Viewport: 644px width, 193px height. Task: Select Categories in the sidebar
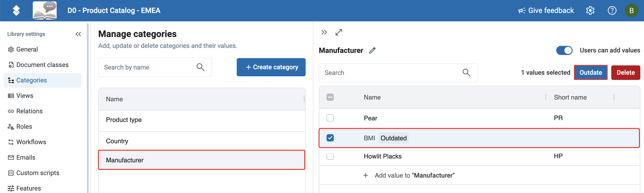43,80
